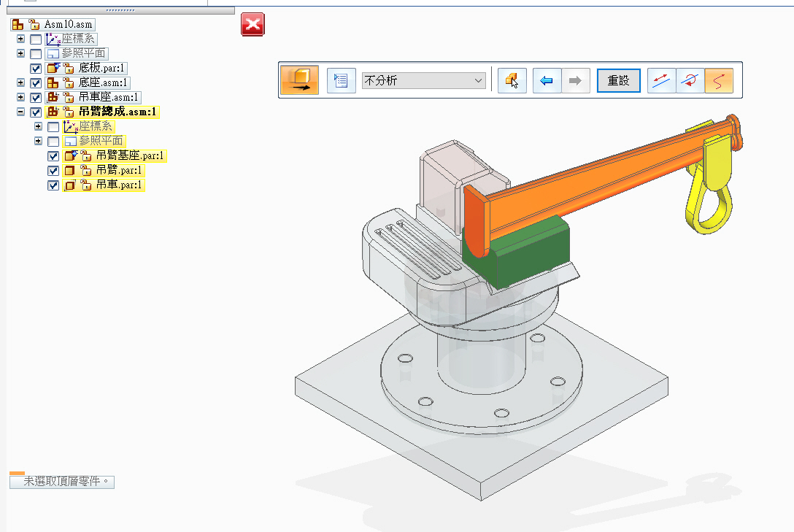The height and width of the screenshot is (532, 794).
Task: Activate the orange drag component tool
Action: (299, 80)
